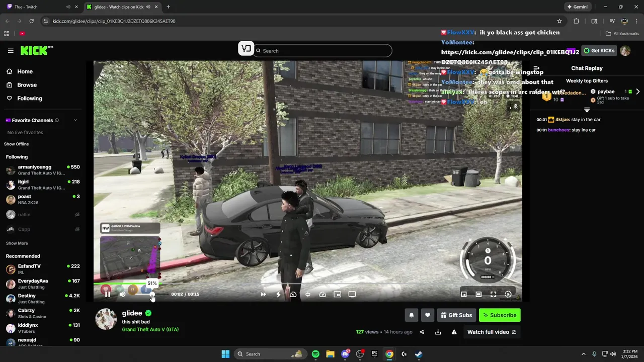Toggle mini player mode icon

click(464, 295)
